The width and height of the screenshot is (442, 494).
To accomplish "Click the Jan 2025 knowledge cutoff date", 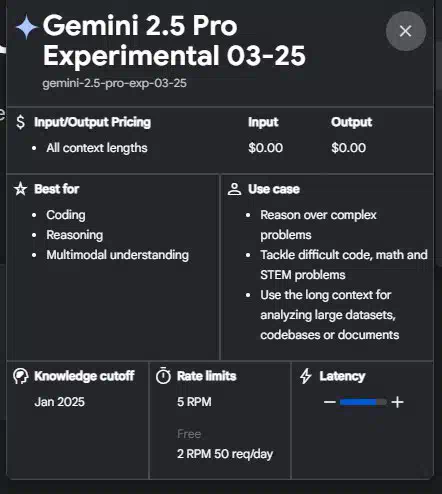I will pos(59,402).
